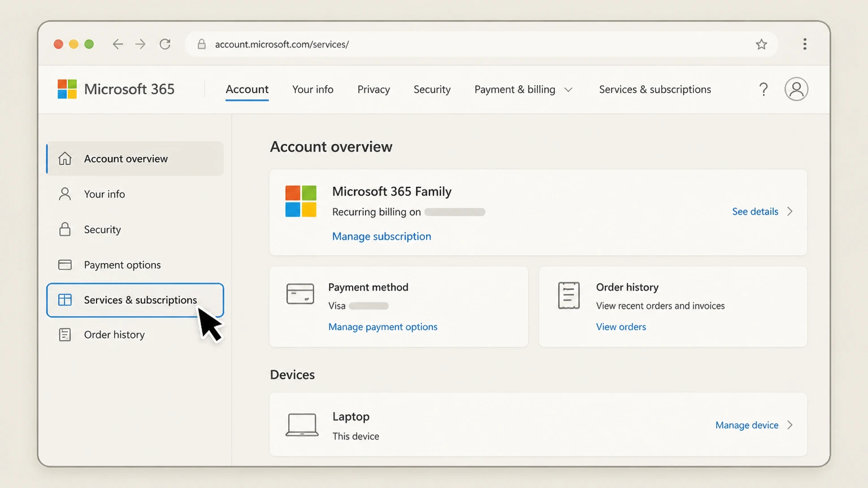This screenshot has width=868, height=488.
Task: Switch to the Account tab
Action: pos(247,89)
